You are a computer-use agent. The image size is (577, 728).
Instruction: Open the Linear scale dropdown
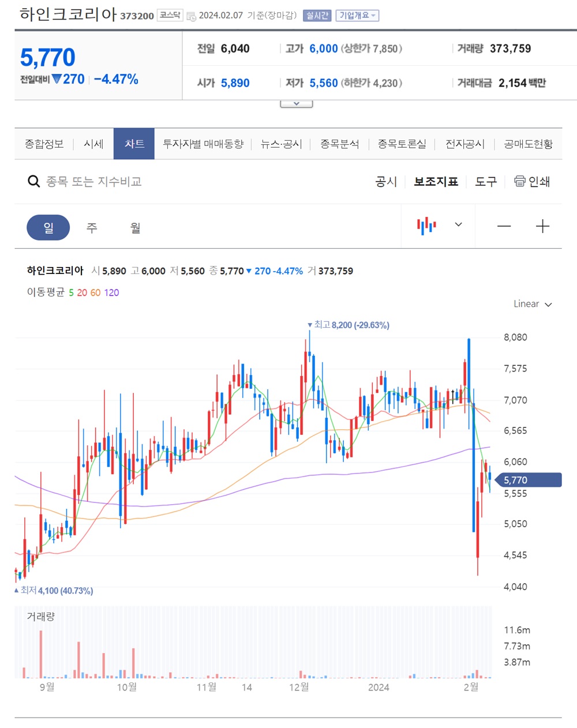(x=532, y=304)
